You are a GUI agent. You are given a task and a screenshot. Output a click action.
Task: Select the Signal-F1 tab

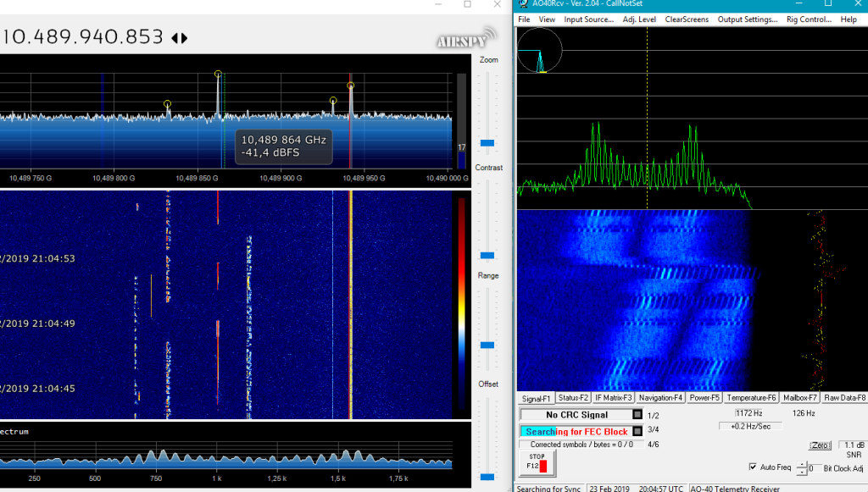tap(536, 398)
